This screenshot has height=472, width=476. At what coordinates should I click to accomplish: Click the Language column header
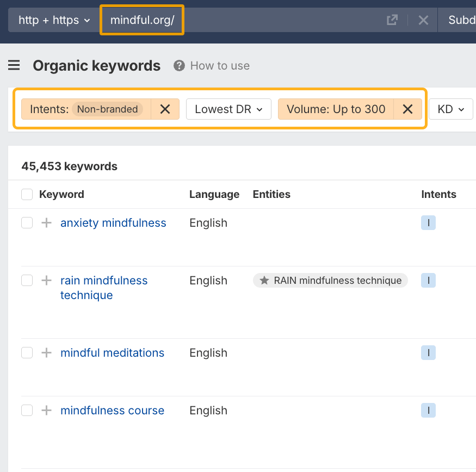click(214, 194)
